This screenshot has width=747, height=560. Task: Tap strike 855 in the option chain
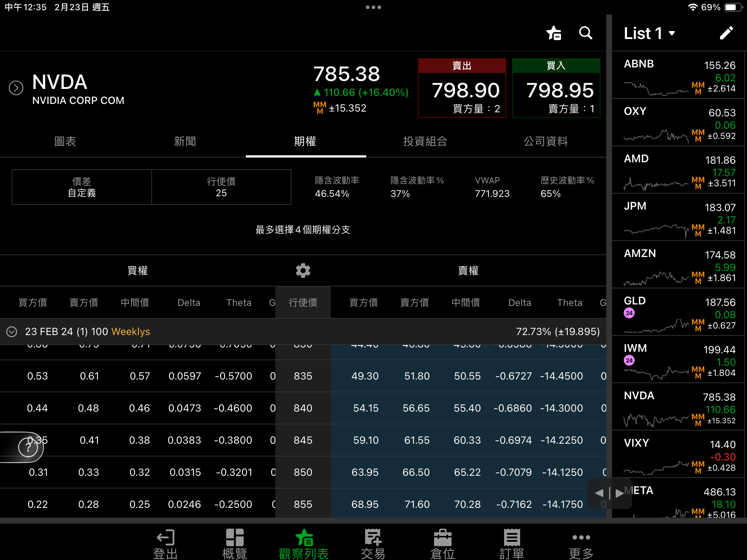coord(303,505)
